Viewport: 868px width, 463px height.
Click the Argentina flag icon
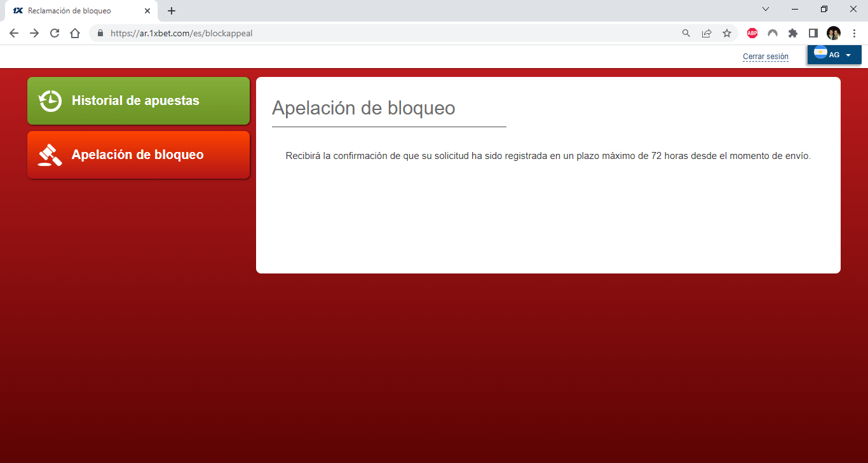coord(820,53)
